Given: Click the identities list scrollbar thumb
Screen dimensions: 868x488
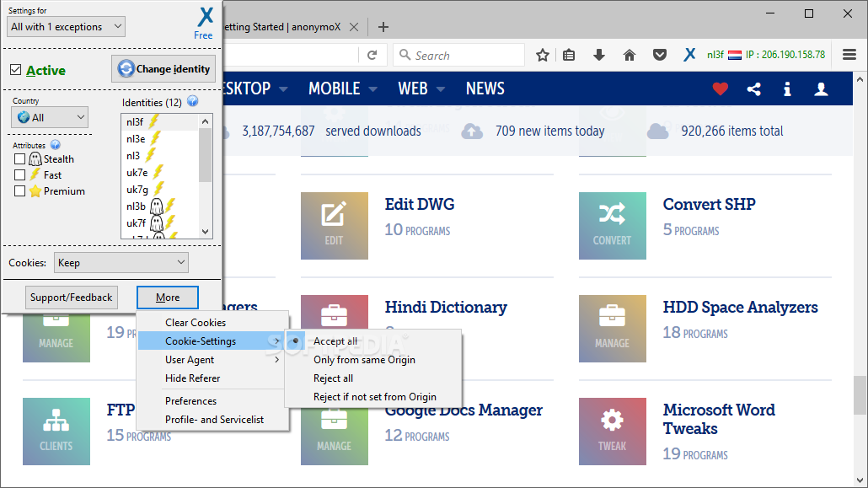Looking at the screenshot, I should click(x=206, y=155).
